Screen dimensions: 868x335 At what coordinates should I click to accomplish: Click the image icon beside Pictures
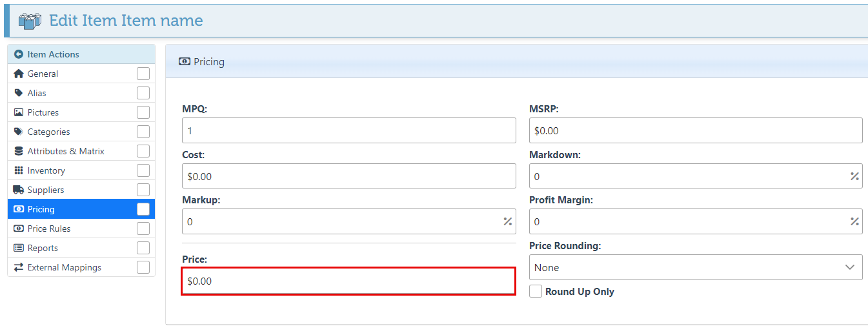[x=19, y=112]
